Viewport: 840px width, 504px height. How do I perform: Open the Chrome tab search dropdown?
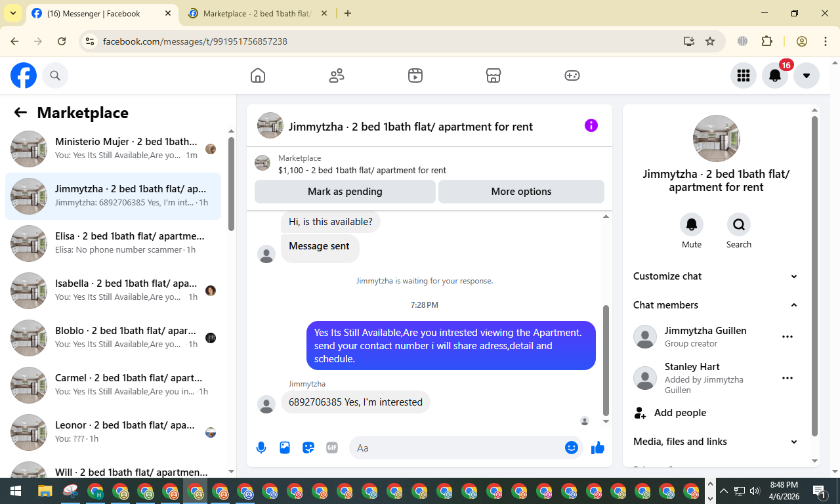click(12, 13)
